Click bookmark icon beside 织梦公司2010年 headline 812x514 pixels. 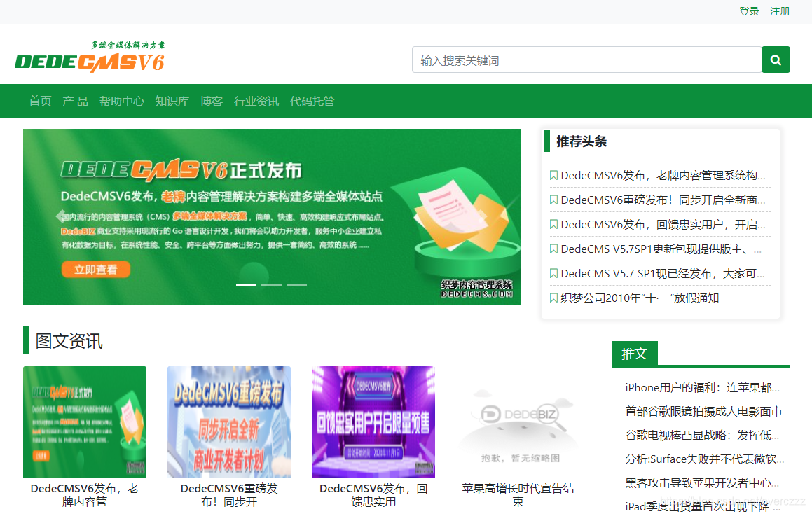tap(553, 298)
